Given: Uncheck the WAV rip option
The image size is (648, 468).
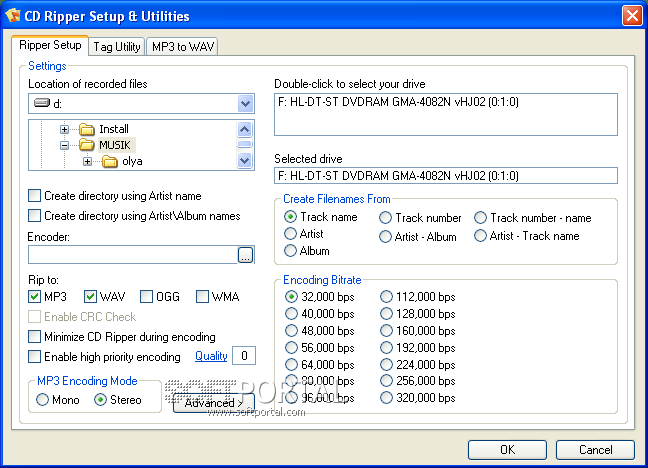Looking at the screenshot, I should pyautogui.click(x=90, y=296).
